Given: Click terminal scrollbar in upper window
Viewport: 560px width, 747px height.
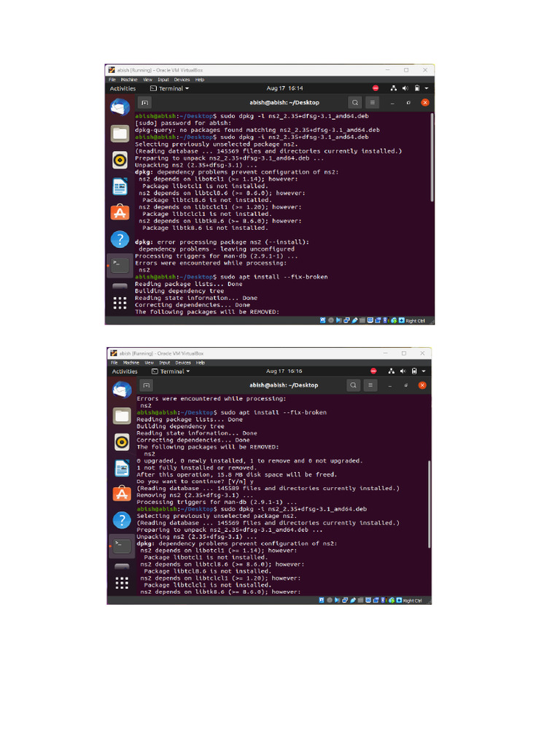Looking at the screenshot, I should pos(432,158).
